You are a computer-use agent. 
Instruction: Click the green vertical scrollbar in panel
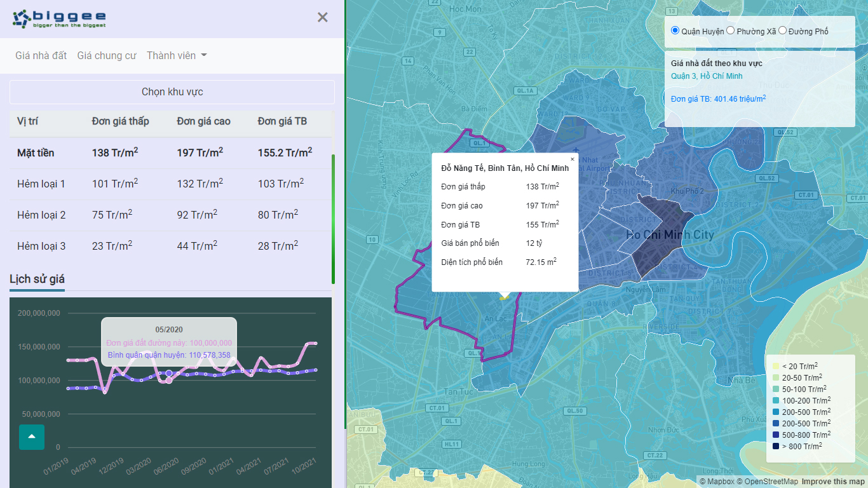pyautogui.click(x=333, y=219)
